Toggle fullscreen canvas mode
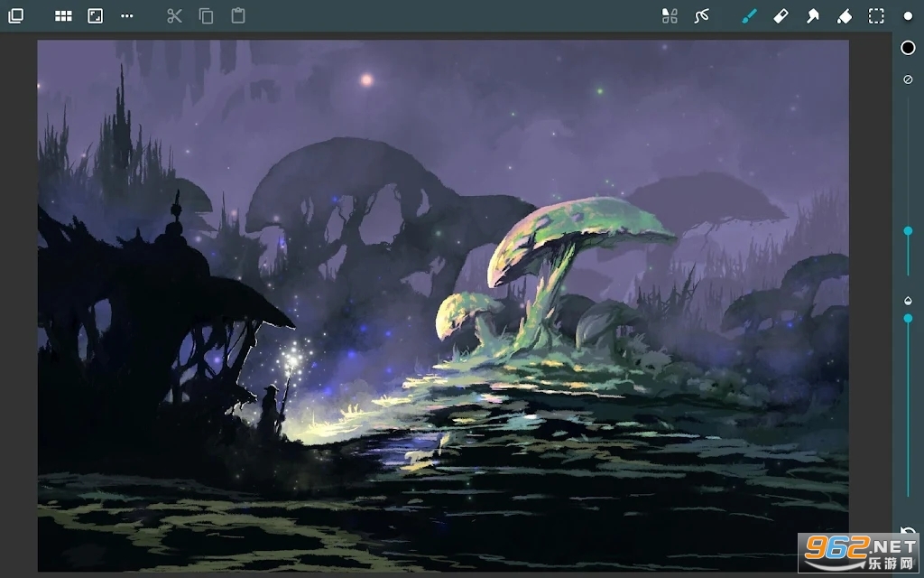This screenshot has height=578, width=924. tap(95, 16)
